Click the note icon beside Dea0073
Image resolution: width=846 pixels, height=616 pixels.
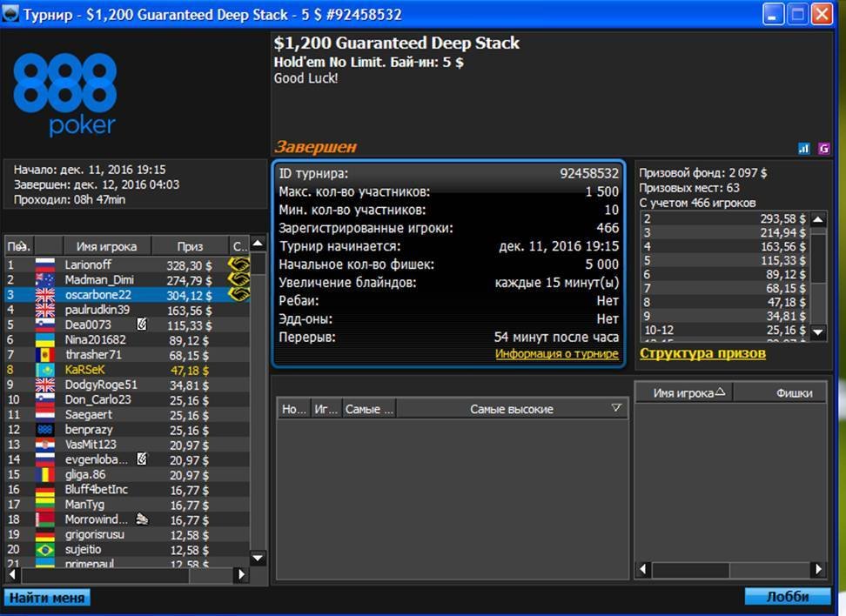(x=142, y=325)
